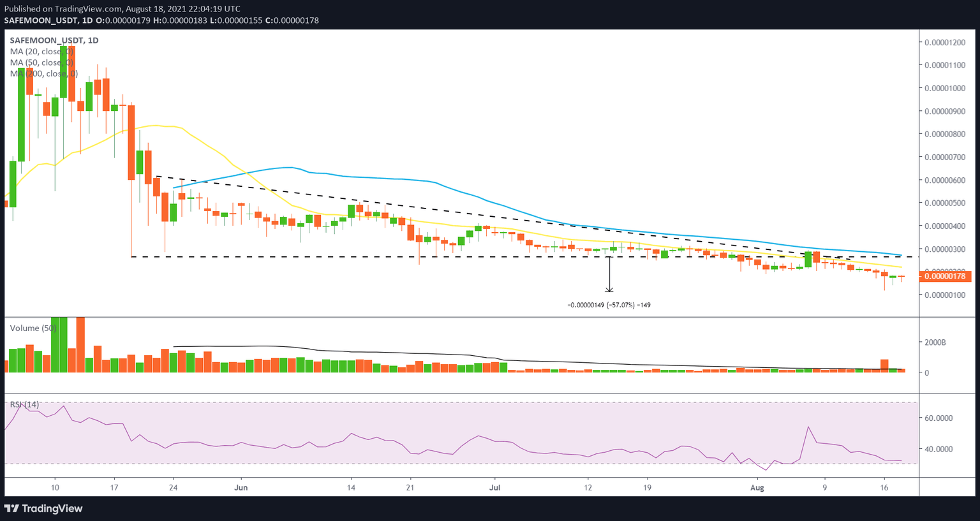Select the Jul label on the time axis

[496, 487]
